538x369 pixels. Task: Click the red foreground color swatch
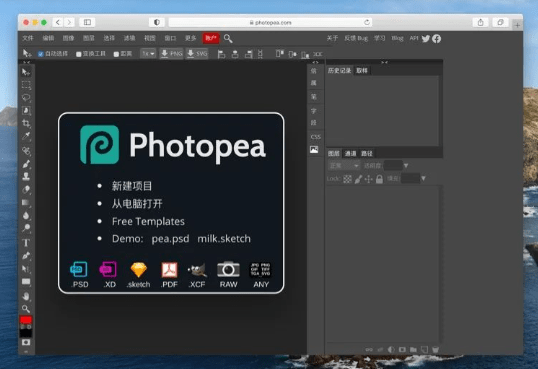(x=26, y=320)
